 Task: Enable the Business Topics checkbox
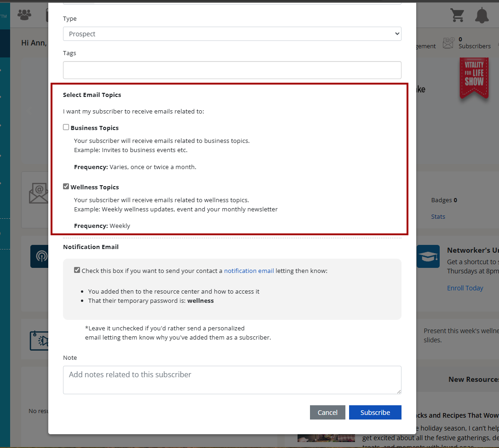[x=66, y=127]
